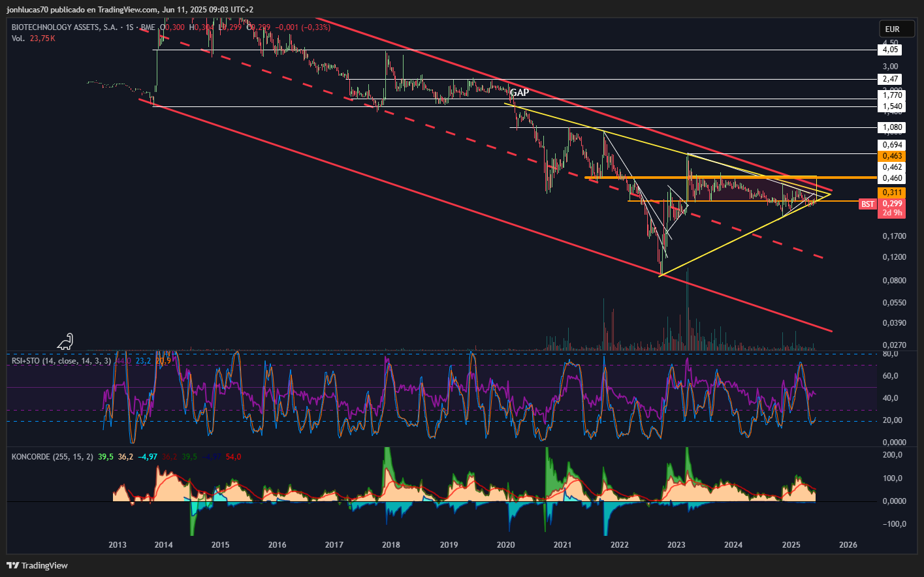This screenshot has width=924, height=577.
Task: Click the 2021 label on time axis
Action: click(562, 545)
